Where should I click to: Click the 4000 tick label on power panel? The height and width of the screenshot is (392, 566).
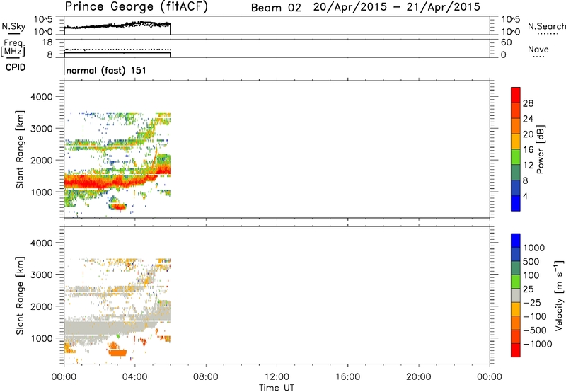(x=41, y=97)
